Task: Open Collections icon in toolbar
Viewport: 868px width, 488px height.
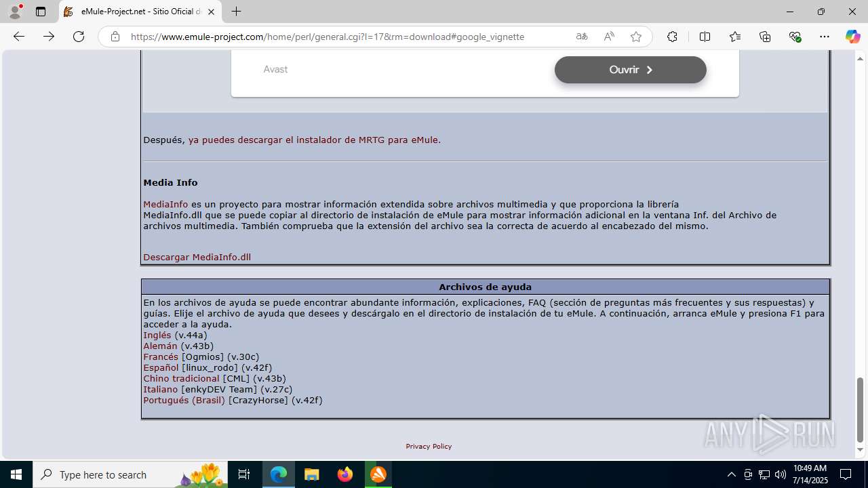Action: 765,37
